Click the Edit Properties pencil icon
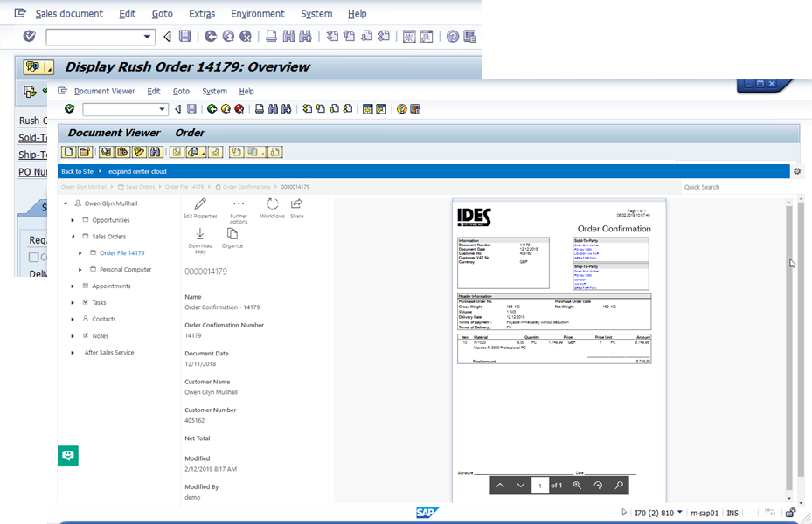 click(200, 204)
